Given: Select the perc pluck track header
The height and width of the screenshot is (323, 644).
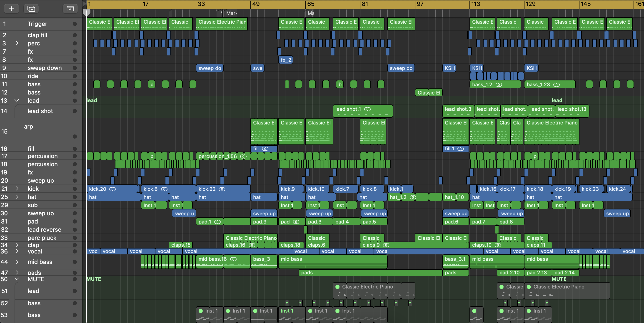Looking at the screenshot, I should [42, 238].
